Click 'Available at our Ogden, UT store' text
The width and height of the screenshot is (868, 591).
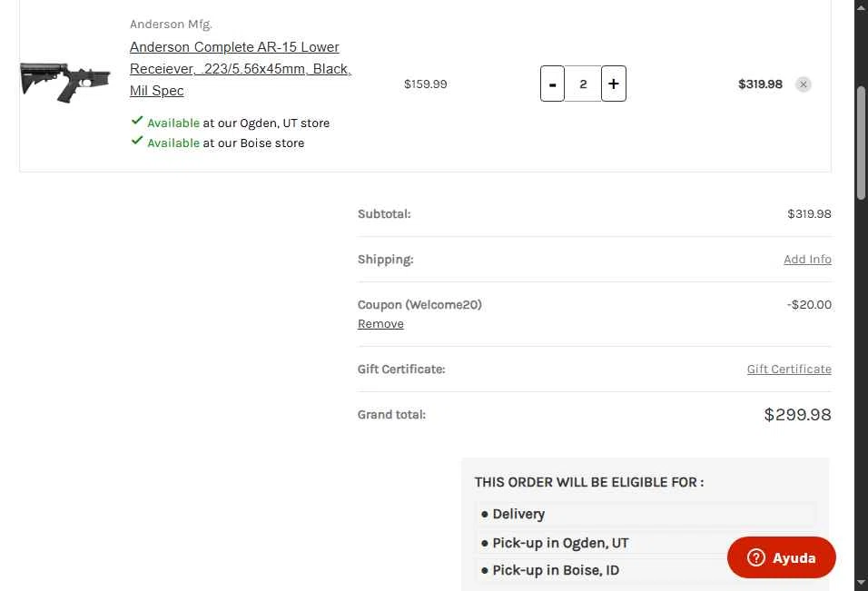[x=238, y=123]
